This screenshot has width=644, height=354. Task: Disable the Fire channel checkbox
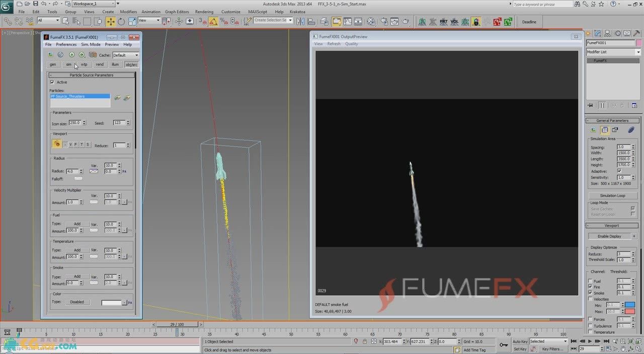point(590,287)
